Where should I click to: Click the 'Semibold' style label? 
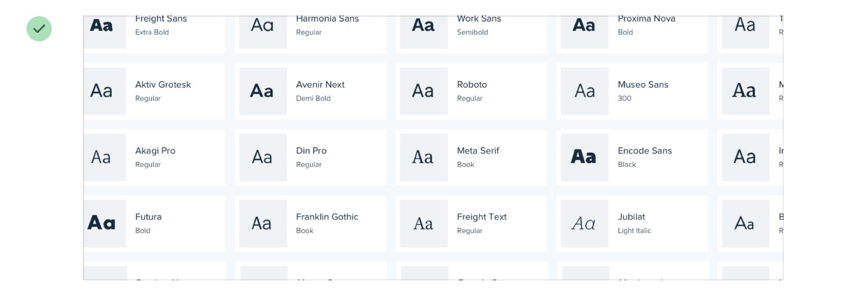tap(472, 32)
